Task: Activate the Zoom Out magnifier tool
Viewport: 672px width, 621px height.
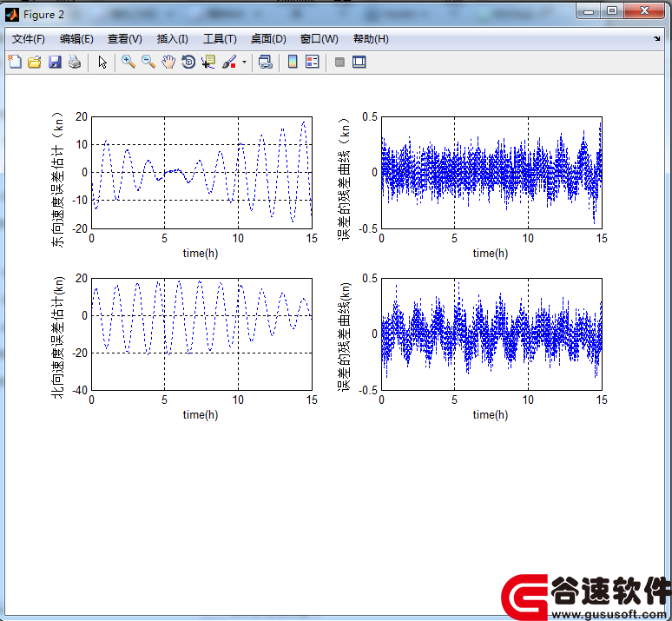Action: 148,63
